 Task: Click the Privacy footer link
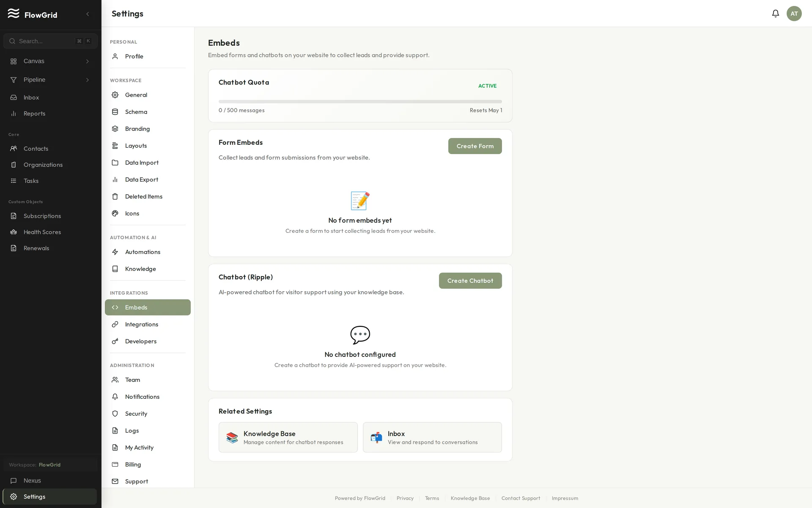click(405, 498)
